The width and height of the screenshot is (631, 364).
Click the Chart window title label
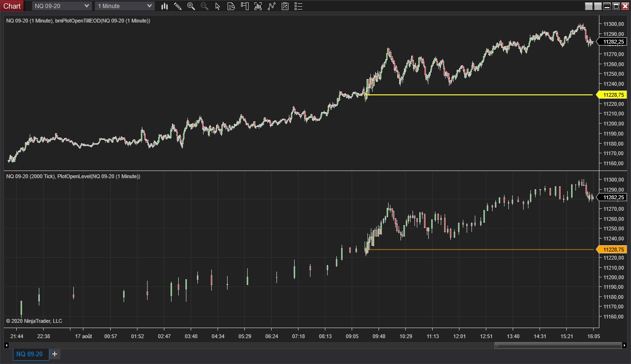pyautogui.click(x=12, y=6)
